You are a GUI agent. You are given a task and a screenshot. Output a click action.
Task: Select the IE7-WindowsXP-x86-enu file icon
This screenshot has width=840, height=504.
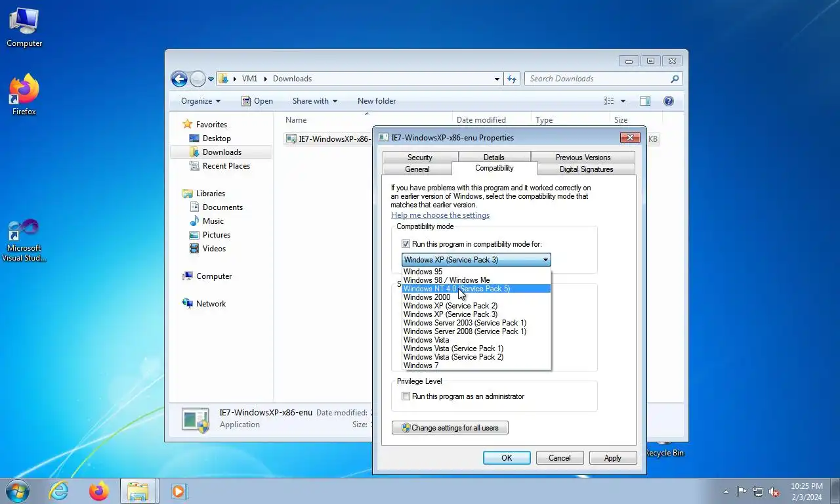tap(291, 138)
